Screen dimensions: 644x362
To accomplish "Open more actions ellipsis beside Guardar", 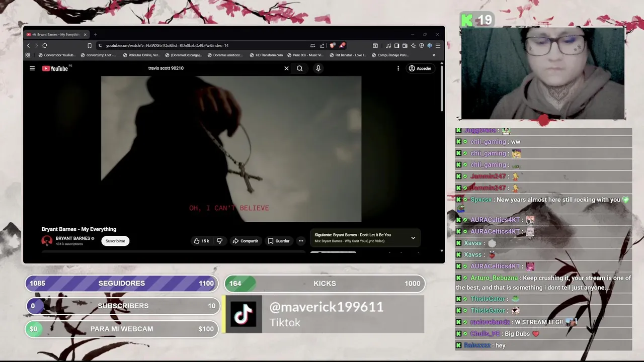I will 301,241.
